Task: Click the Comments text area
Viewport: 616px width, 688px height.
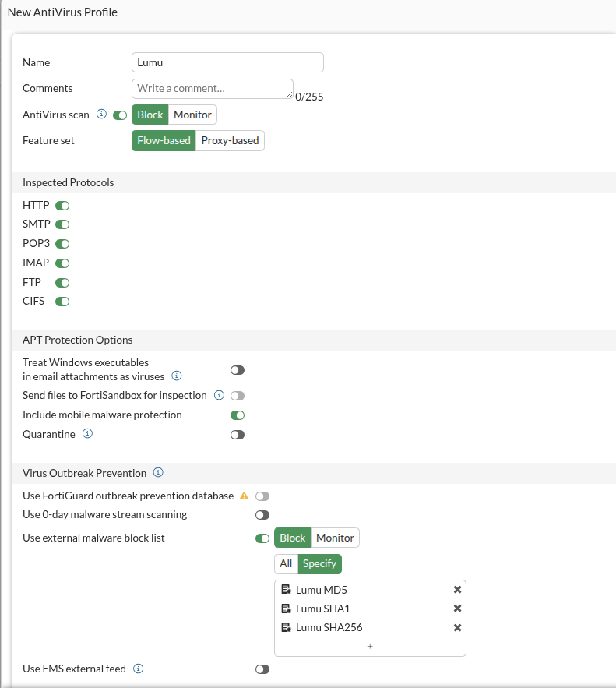Action: click(212, 89)
